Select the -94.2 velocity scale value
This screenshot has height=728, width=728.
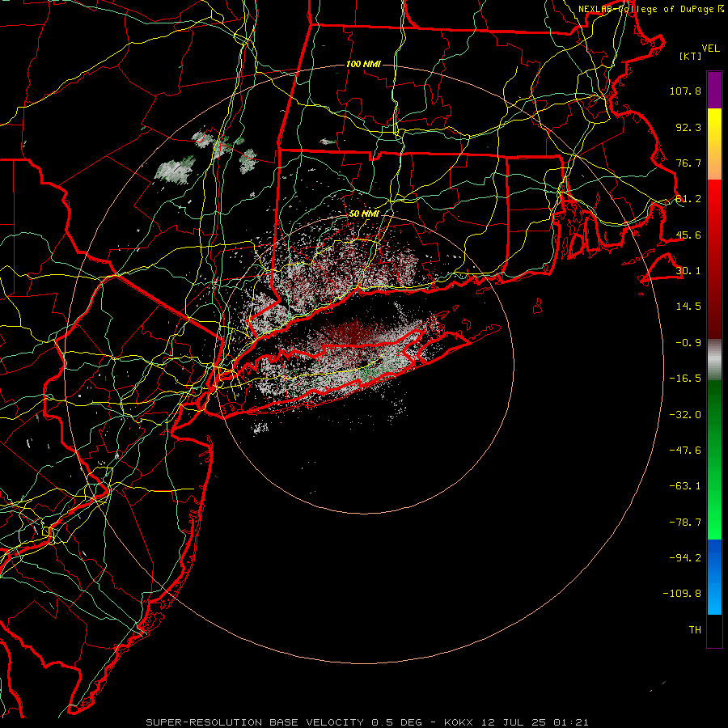click(685, 558)
